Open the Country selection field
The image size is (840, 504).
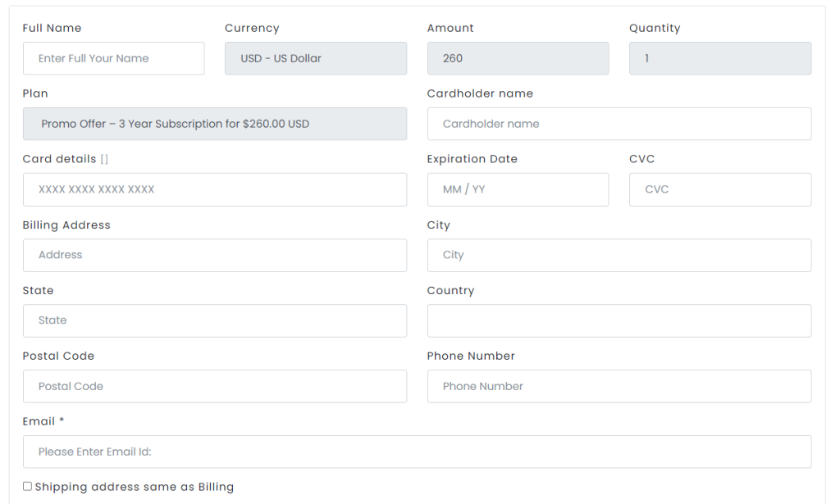619,320
